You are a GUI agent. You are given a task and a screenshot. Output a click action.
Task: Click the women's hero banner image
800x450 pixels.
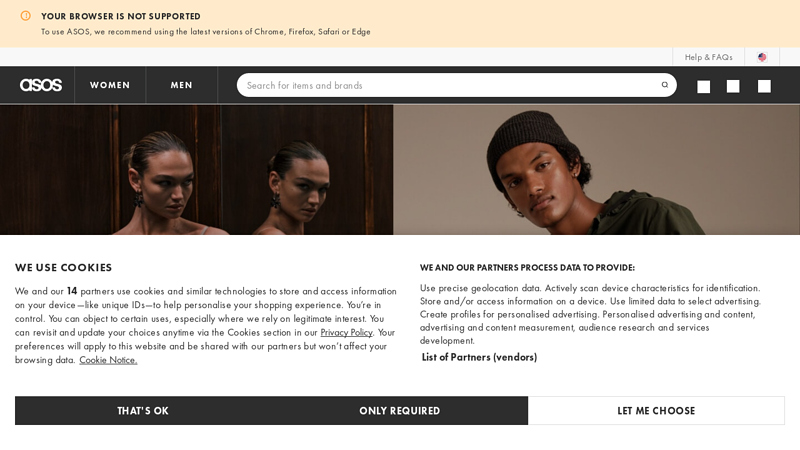pos(196,170)
